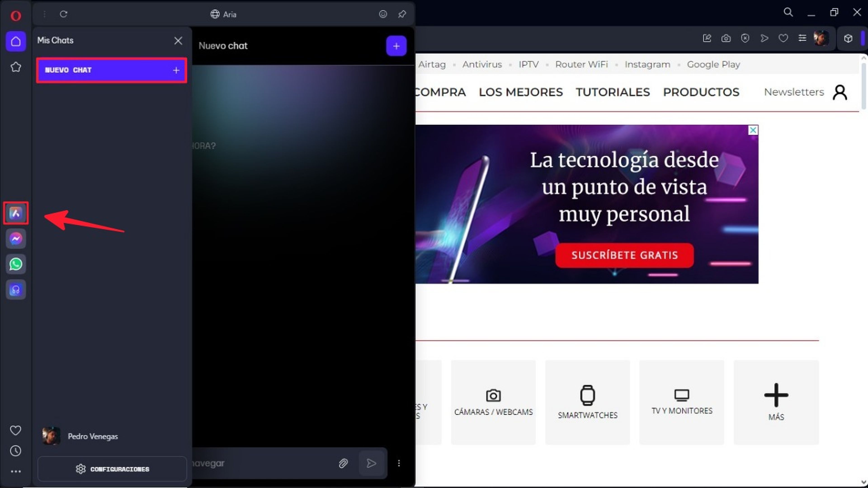This screenshot has width=868, height=488.
Task: Open the Facebook Messenger icon
Action: [x=16, y=238]
